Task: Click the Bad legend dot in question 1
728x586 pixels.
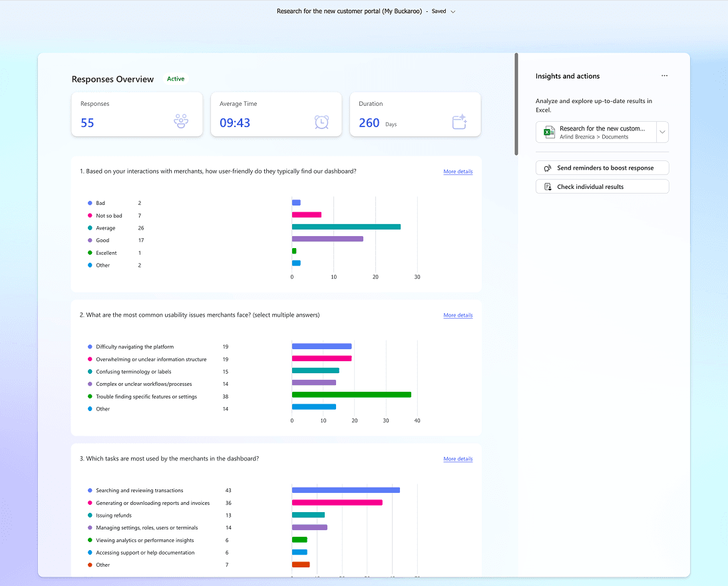Action: pyautogui.click(x=90, y=204)
